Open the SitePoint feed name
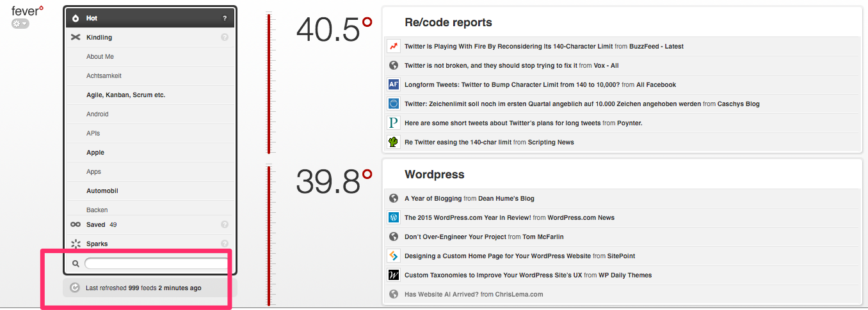The image size is (868, 310). tap(621, 256)
